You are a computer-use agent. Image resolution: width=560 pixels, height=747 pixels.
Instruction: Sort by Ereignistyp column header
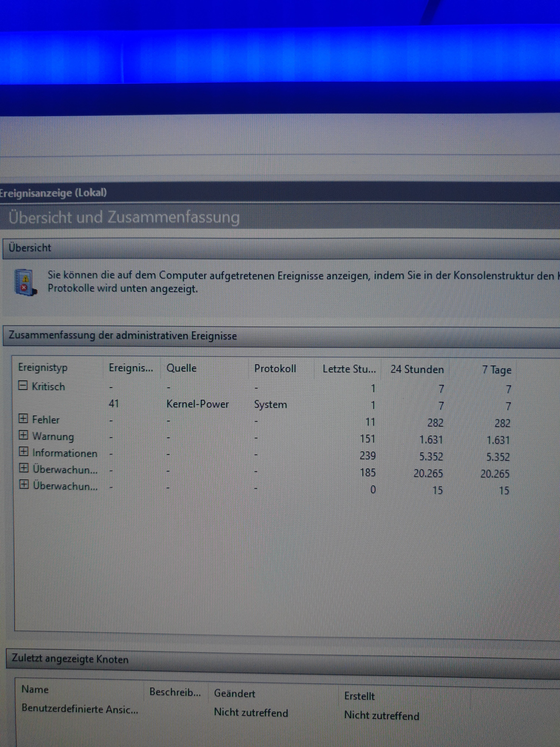click(43, 367)
